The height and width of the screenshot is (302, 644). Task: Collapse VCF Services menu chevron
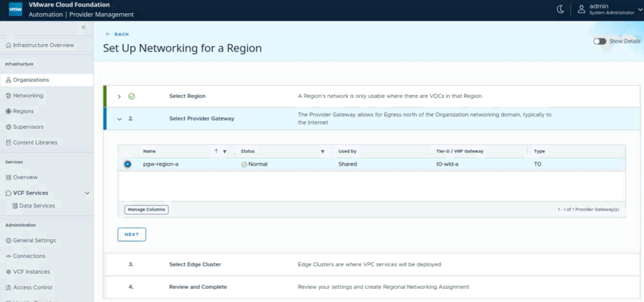(x=87, y=193)
